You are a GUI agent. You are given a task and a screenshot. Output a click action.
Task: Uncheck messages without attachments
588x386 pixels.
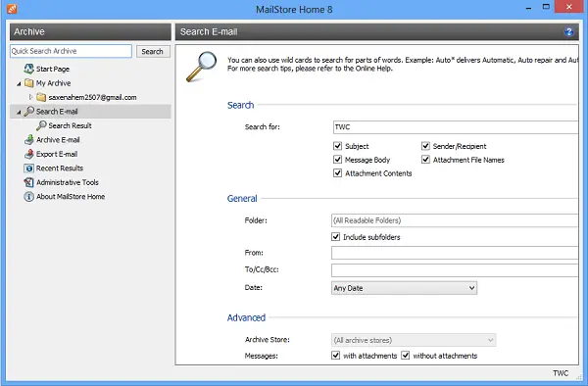(x=406, y=356)
